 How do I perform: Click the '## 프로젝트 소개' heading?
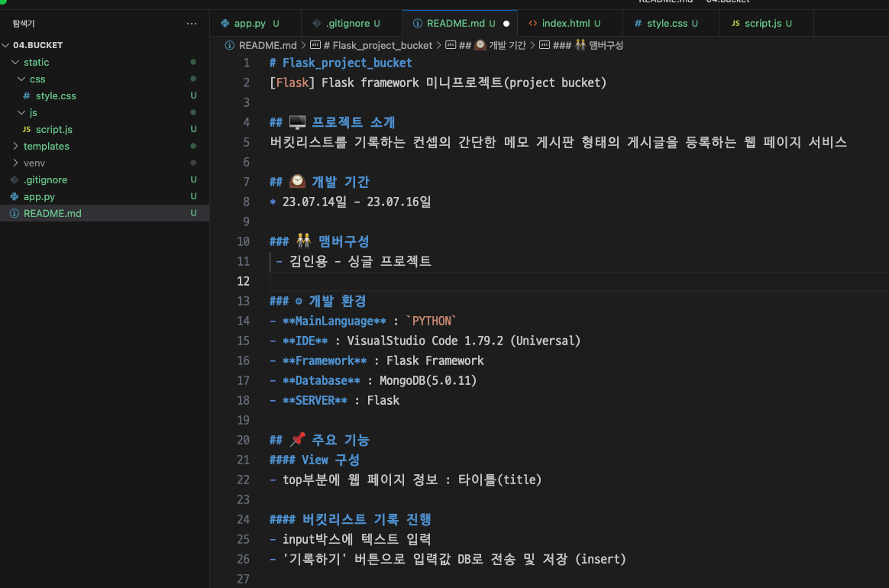click(332, 122)
